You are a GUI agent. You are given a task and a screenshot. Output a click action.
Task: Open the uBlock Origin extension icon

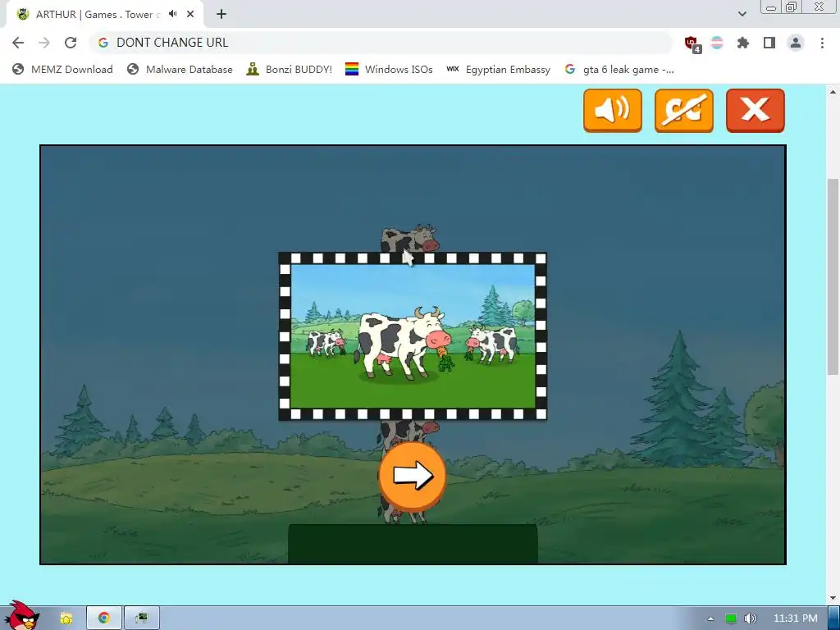tap(692, 43)
